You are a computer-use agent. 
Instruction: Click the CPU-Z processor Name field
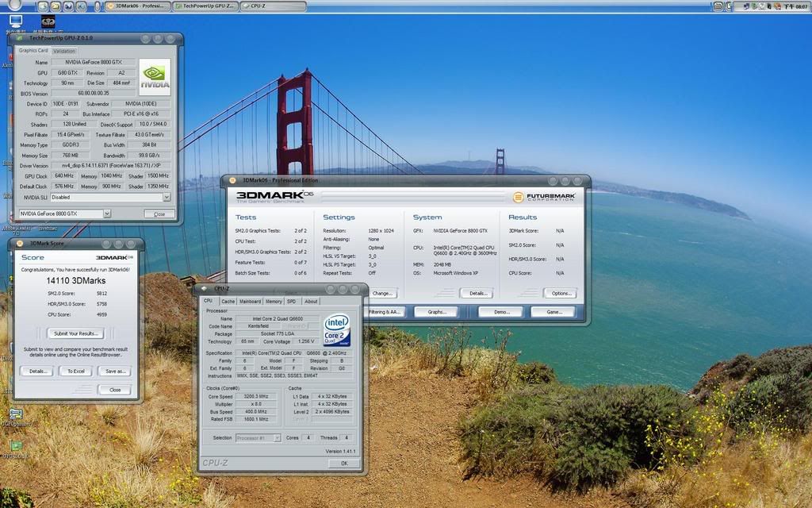(278, 319)
